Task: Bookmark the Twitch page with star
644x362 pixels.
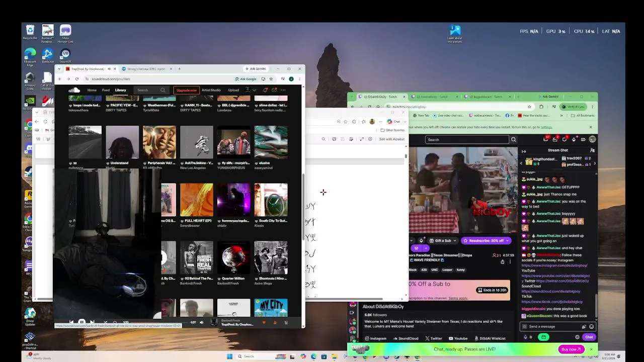Action: 529,107
